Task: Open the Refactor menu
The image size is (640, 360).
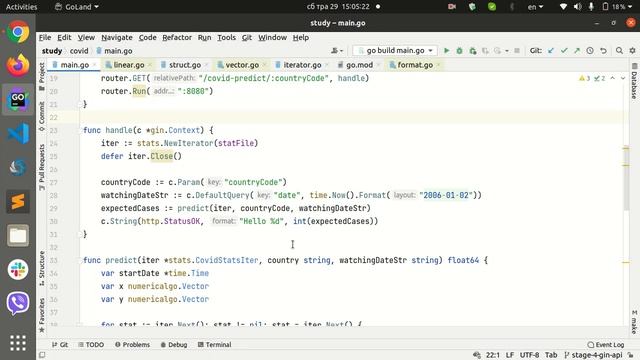Action: pyautogui.click(x=177, y=38)
